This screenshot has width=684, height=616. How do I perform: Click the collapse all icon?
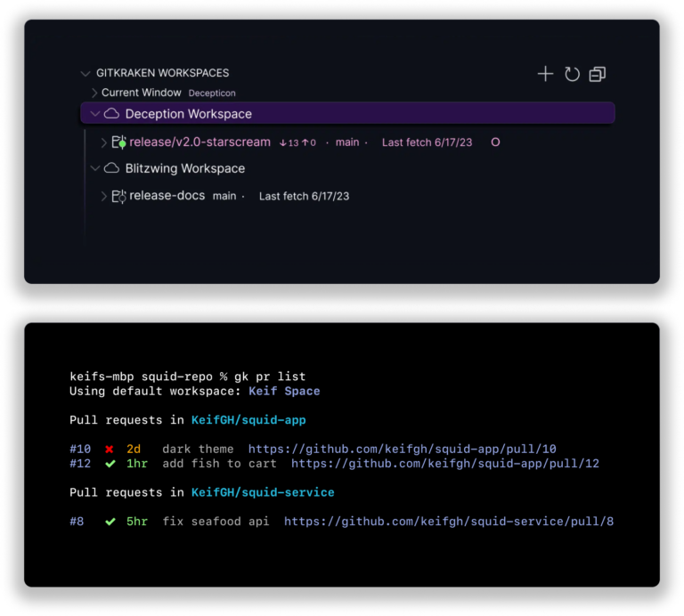[x=598, y=74]
